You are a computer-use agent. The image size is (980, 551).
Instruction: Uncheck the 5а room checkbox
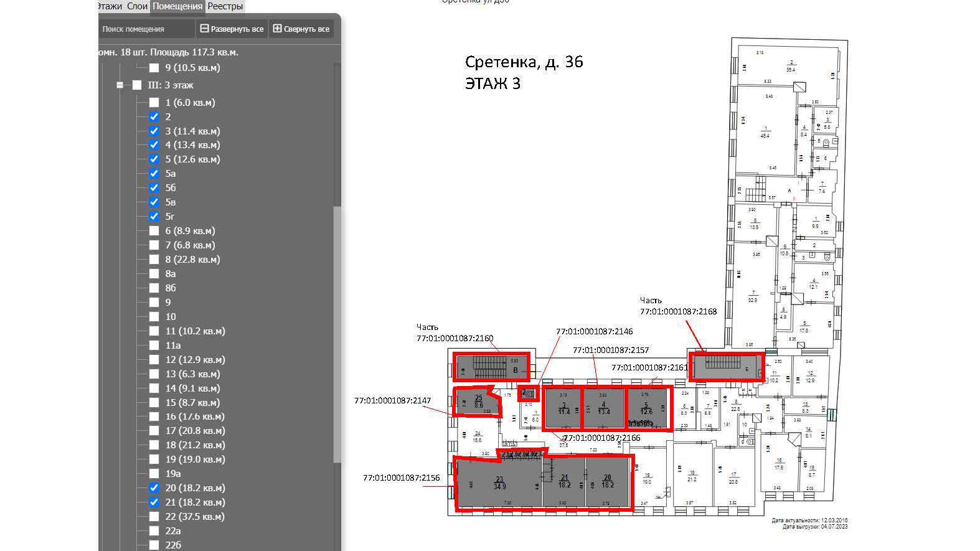(x=154, y=174)
